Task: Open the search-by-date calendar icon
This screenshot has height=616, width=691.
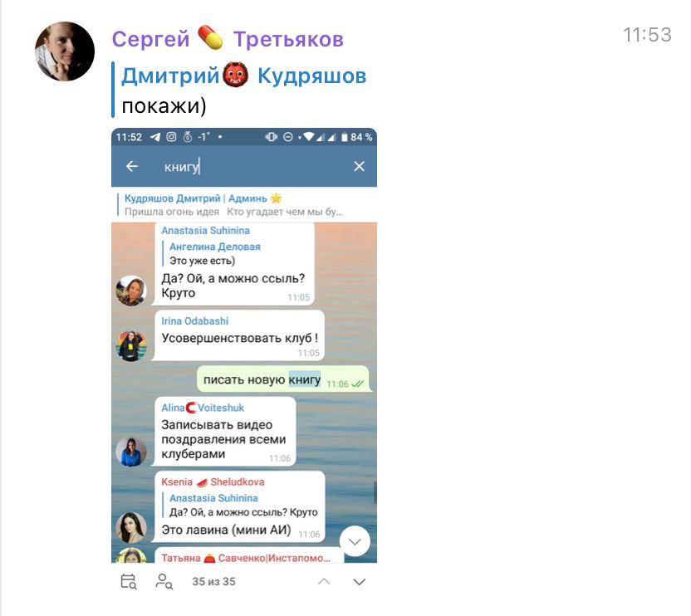Action: pyautogui.click(x=128, y=582)
